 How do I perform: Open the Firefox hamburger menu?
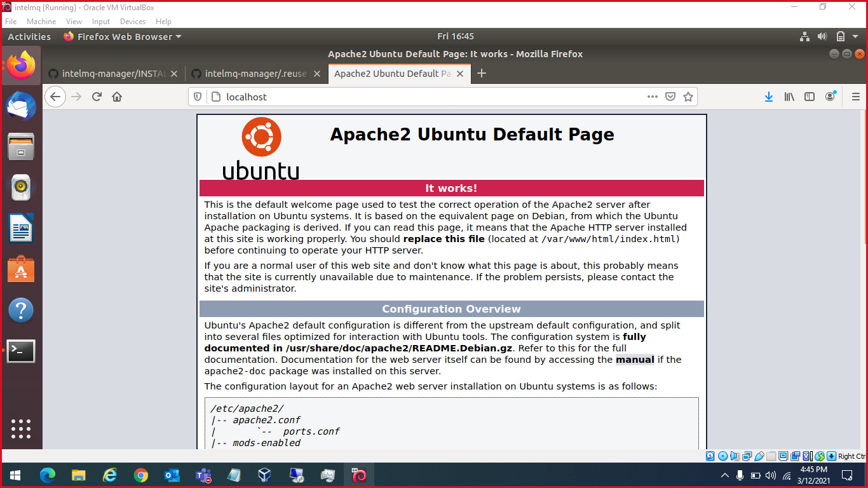[x=855, y=97]
